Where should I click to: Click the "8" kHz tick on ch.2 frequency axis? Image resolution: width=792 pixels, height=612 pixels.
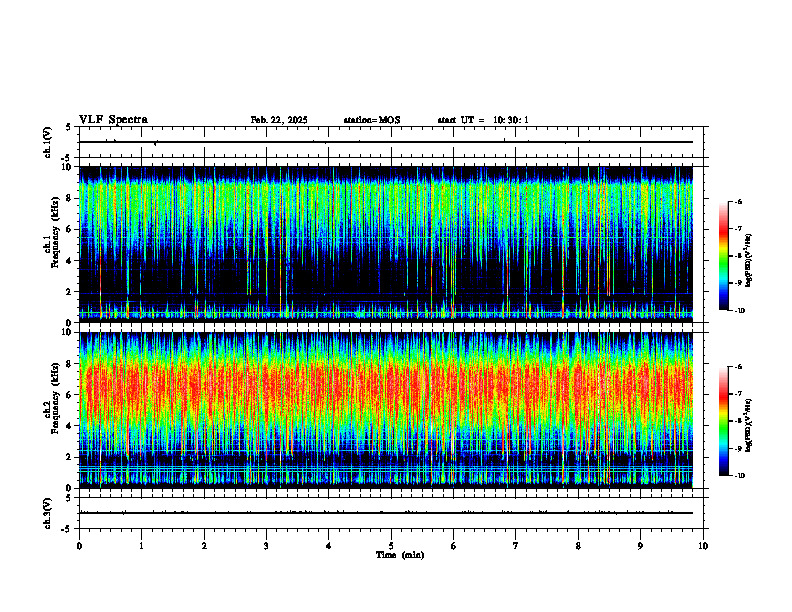[70, 364]
